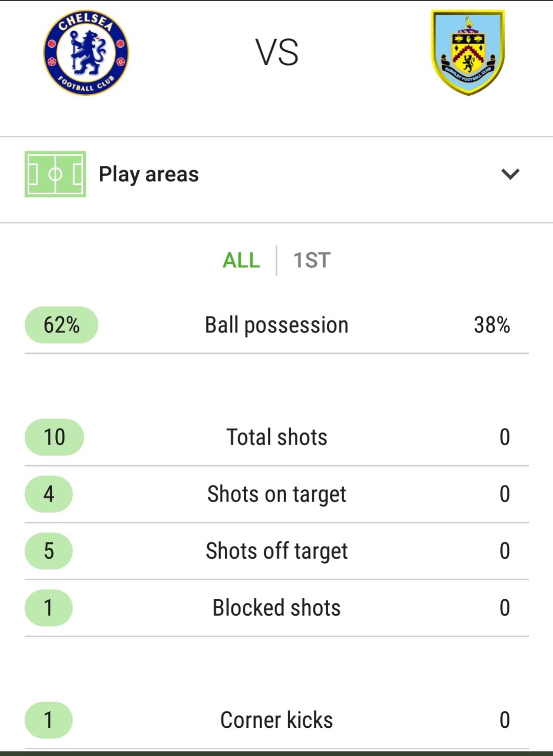Tap the 38% possession value

[x=492, y=325]
